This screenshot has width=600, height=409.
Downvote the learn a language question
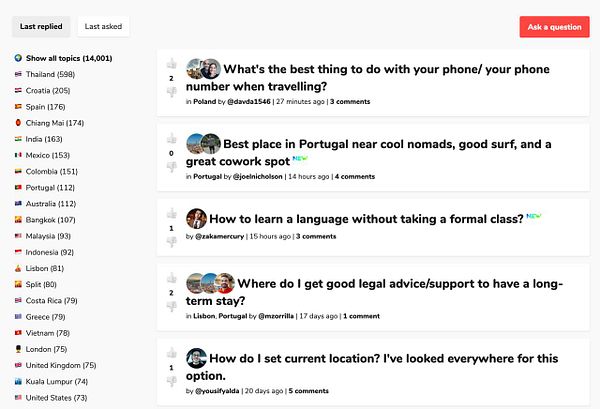(171, 242)
